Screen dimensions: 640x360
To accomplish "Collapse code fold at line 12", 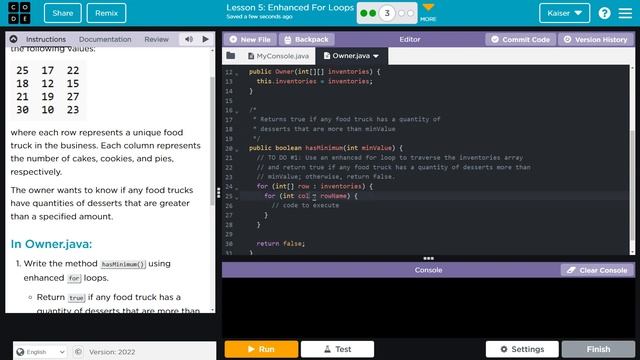I will pos(237,73).
